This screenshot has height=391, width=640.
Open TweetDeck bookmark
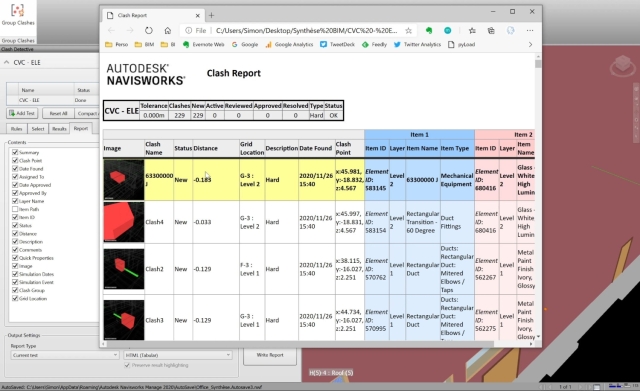pos(337,44)
